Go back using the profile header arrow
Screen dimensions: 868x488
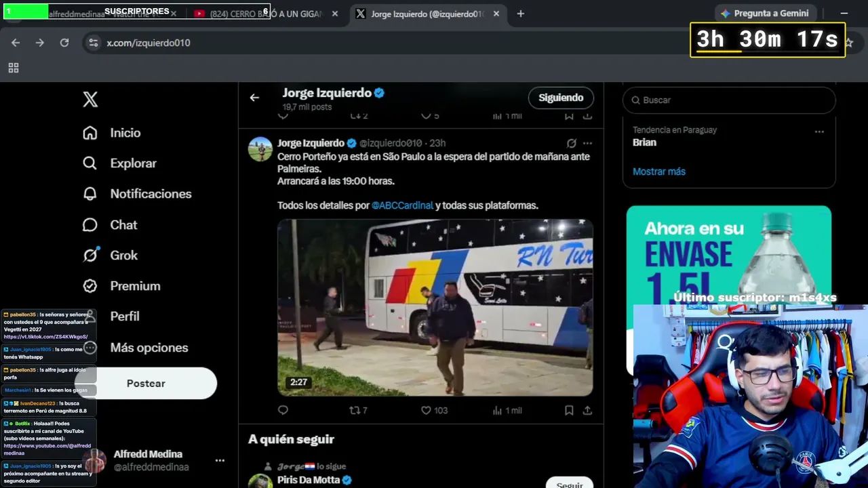coord(254,98)
